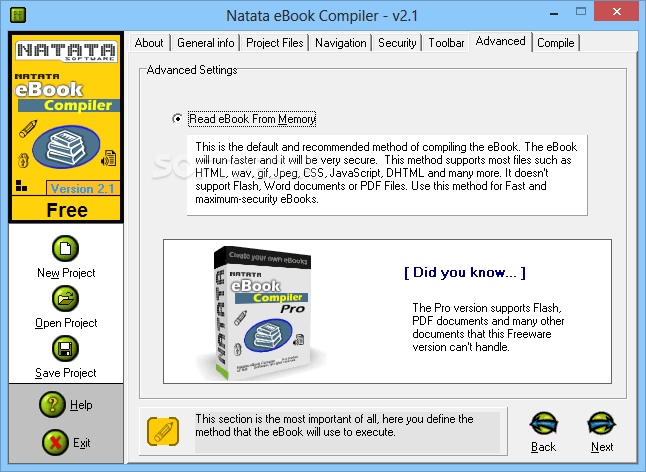Image resolution: width=646 pixels, height=472 pixels.
Task: Click the Save Project floppy icon
Action: click(66, 348)
